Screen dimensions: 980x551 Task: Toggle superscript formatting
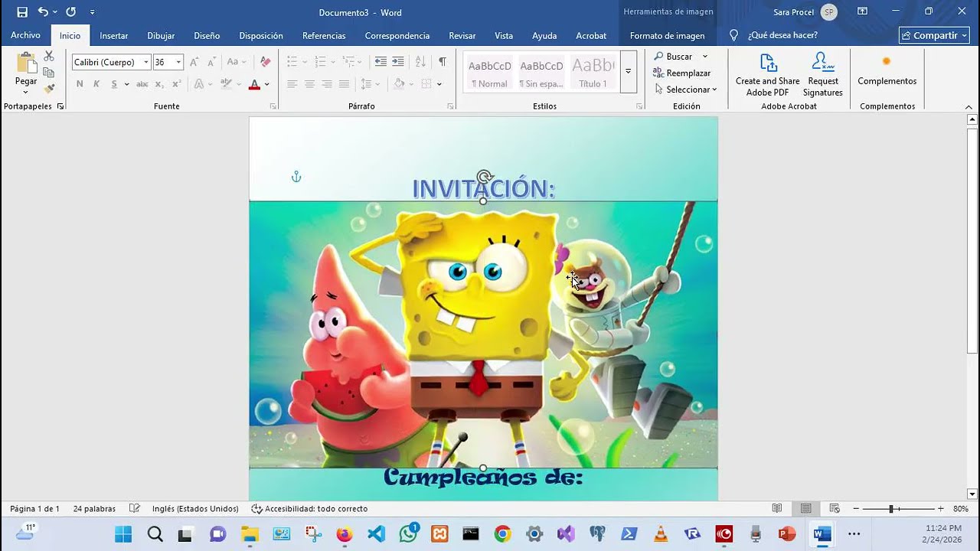coord(176,84)
